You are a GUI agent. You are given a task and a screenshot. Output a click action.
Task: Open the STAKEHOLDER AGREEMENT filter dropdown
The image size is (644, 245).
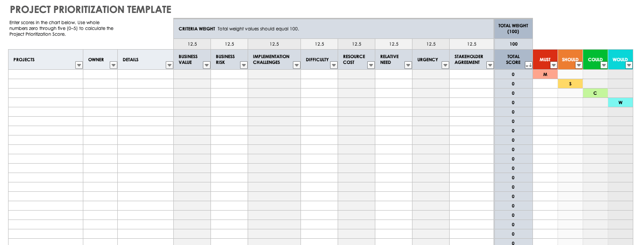point(490,65)
